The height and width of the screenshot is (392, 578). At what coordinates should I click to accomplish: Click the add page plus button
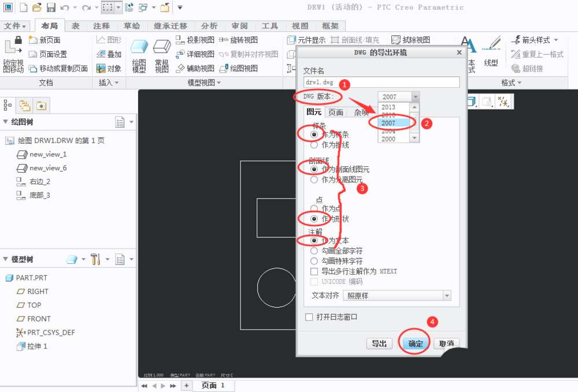pyautogui.click(x=187, y=386)
